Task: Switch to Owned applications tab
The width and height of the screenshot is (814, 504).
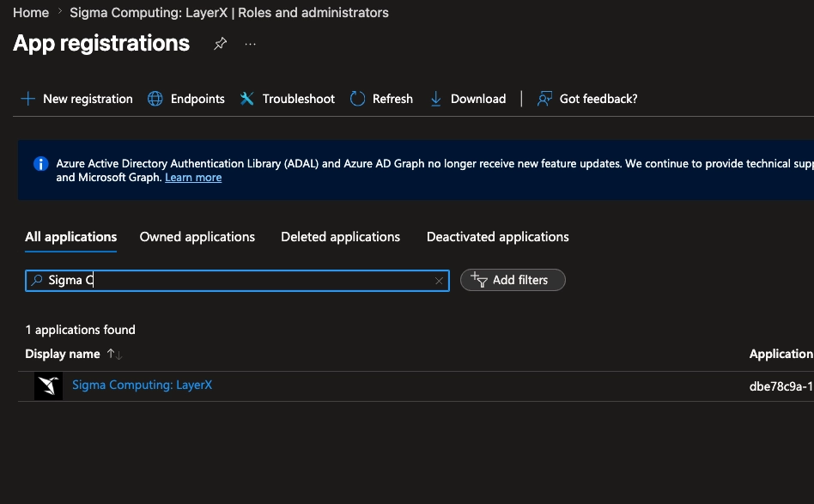Action: pyautogui.click(x=197, y=237)
